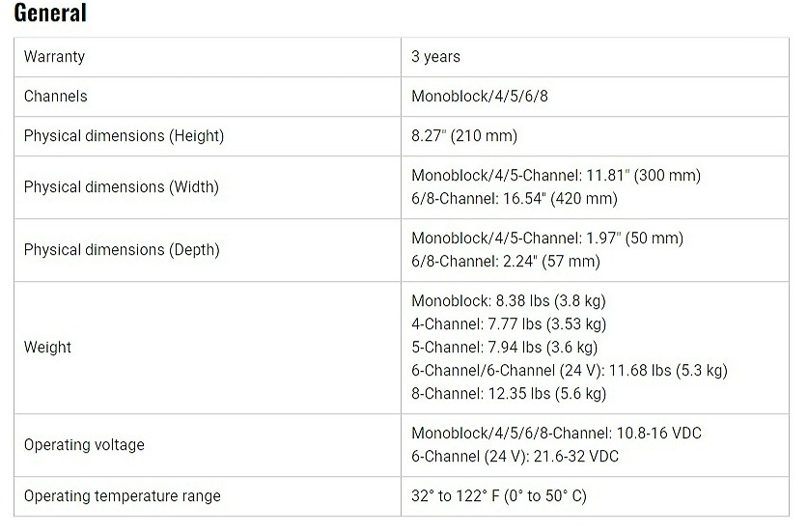Select the Warranty row label
The width and height of the screenshot is (808, 532).
click(x=54, y=57)
